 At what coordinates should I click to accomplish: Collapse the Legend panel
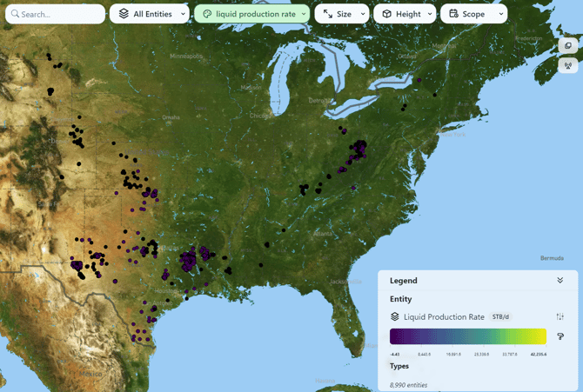[560, 281]
